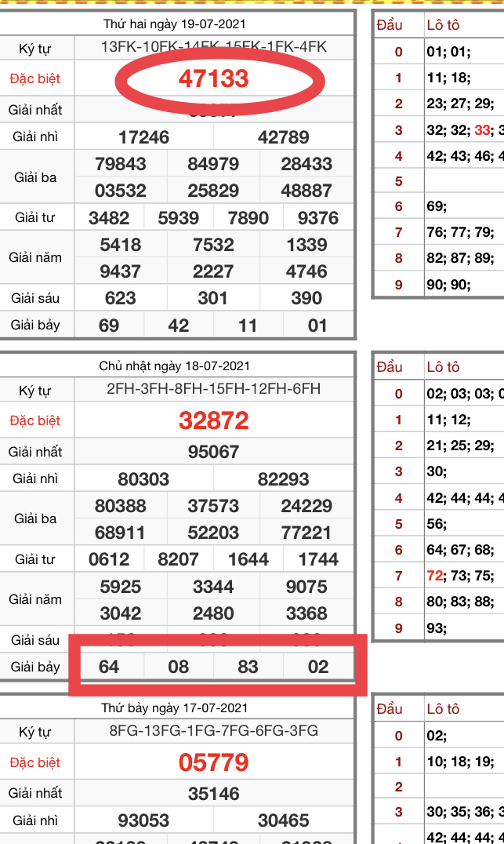Select fourth prize number 5939
The height and width of the screenshot is (844, 504).
[x=178, y=218]
